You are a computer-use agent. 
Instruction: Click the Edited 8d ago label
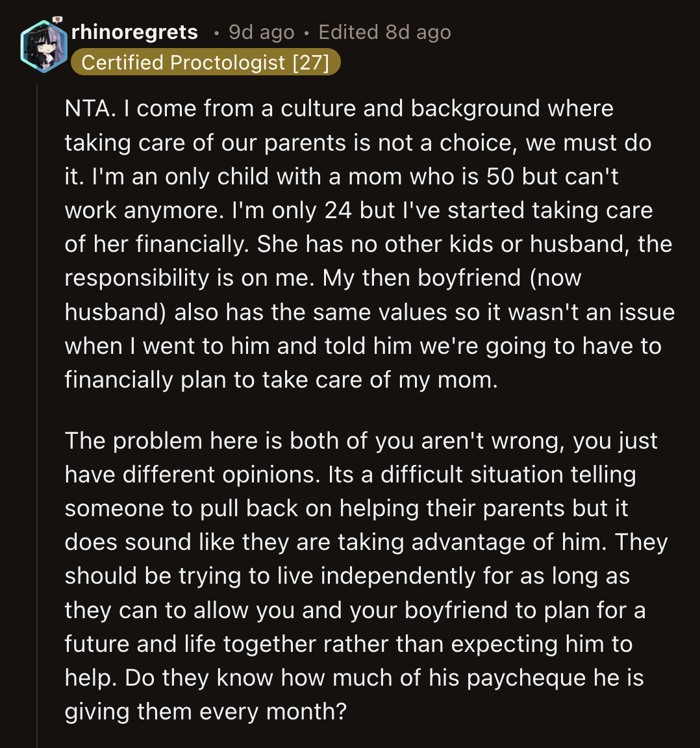(382, 32)
